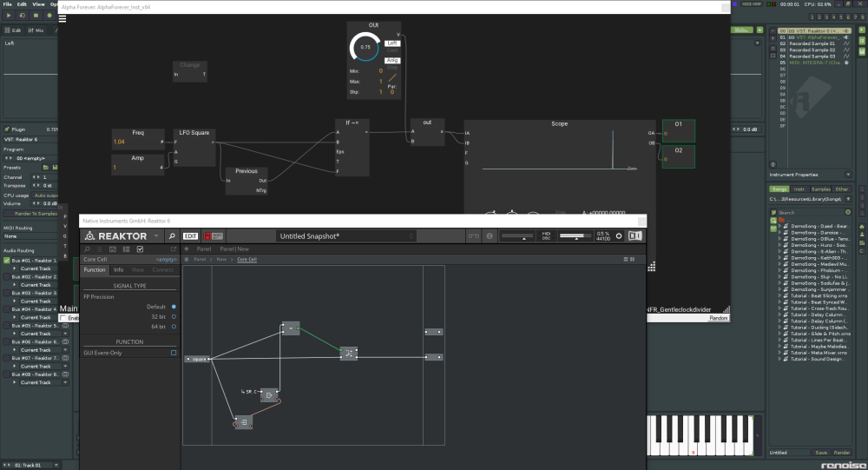Switch to Renoise Mix tab

tap(36, 30)
